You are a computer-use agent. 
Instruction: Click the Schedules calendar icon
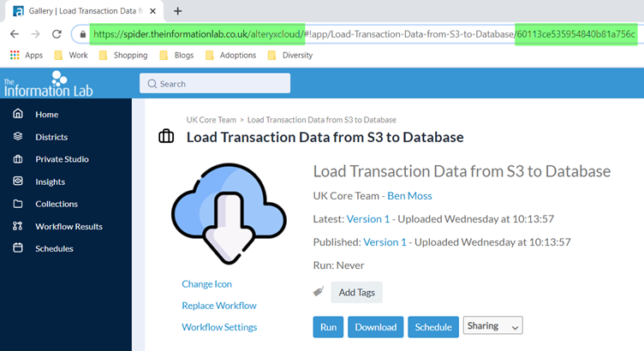[x=18, y=248]
